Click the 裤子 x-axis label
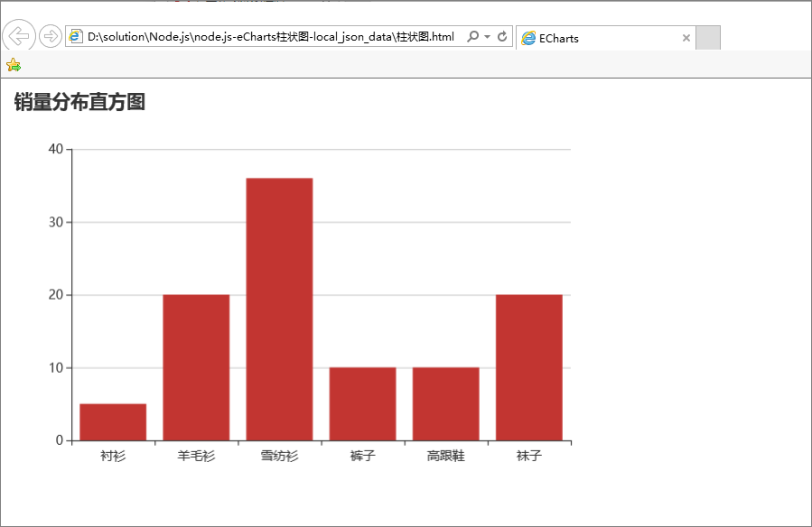Screen dimensions: 812x527 coord(362,456)
